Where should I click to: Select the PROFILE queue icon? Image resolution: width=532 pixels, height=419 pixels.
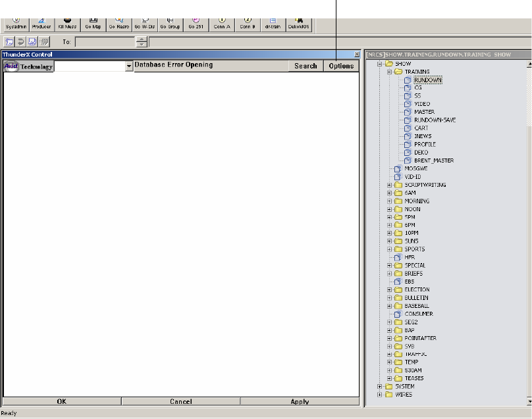pos(408,145)
